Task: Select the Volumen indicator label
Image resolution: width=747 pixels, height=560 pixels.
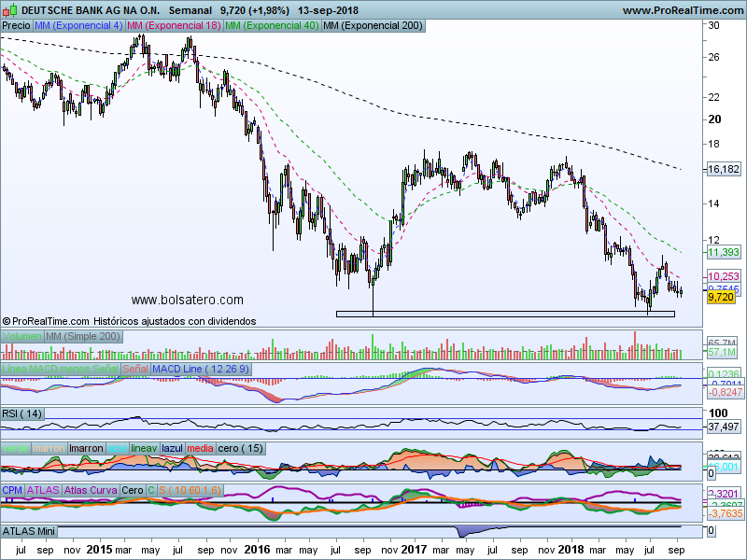Action: coord(22,336)
